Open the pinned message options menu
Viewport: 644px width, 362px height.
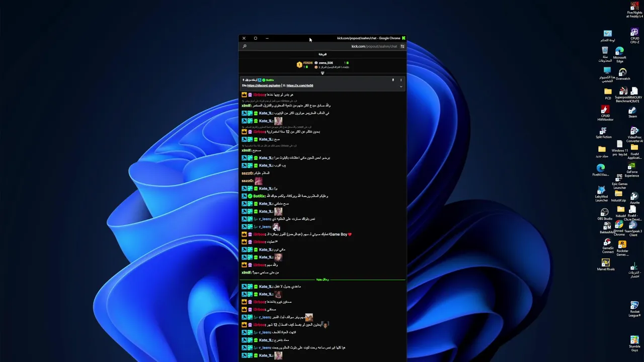tap(401, 80)
